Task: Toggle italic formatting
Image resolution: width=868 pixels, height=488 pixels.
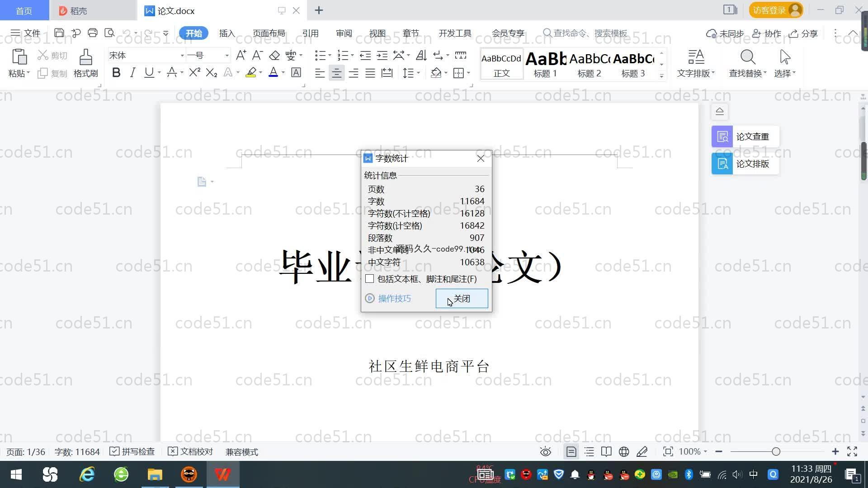Action: click(132, 73)
